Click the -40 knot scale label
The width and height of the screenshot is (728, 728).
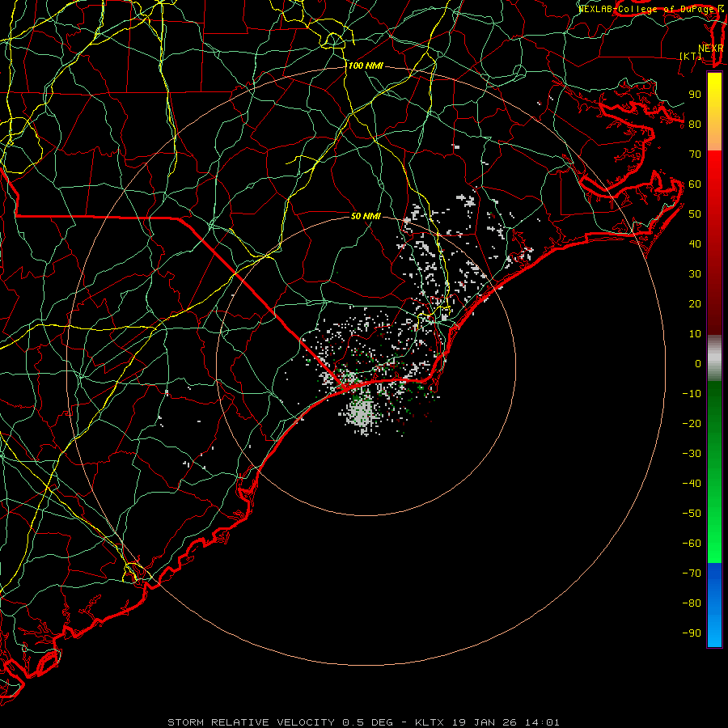pyautogui.click(x=692, y=484)
